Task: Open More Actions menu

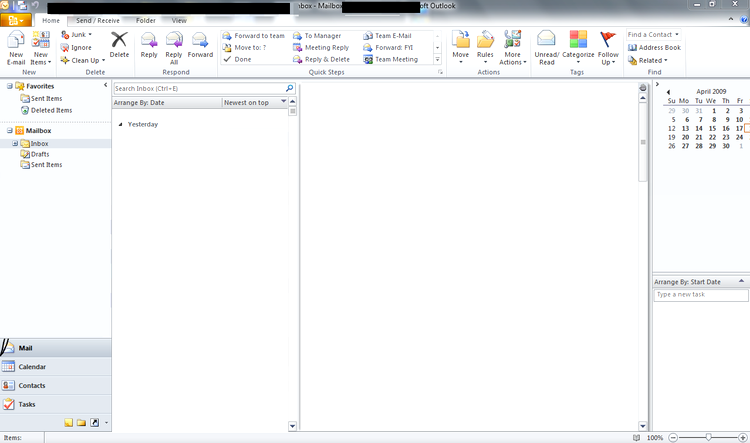Action: point(512,48)
